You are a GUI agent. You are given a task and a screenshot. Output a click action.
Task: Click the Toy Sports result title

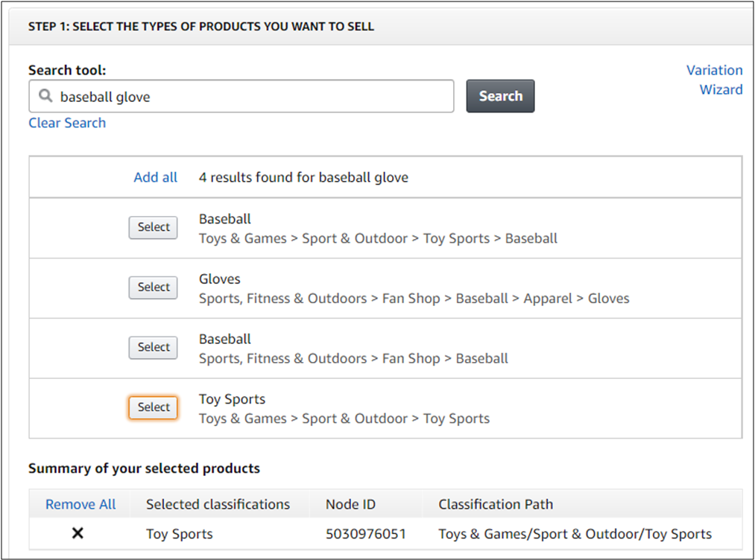[x=232, y=399]
